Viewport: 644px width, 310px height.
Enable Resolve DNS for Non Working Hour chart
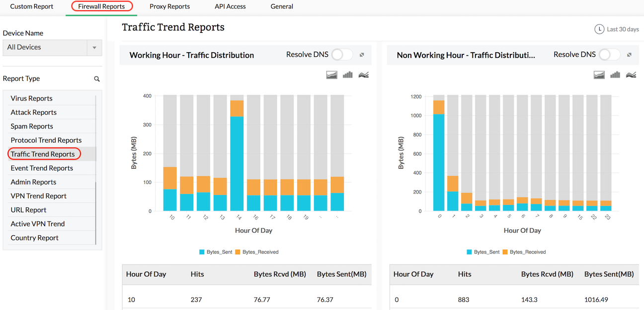(609, 54)
